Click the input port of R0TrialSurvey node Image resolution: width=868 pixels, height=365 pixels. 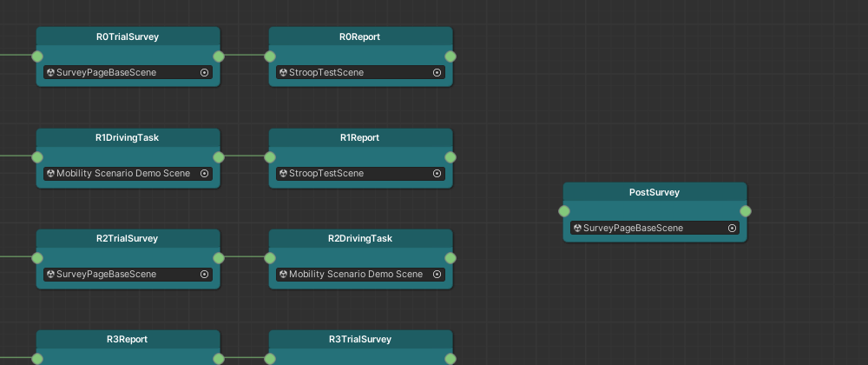point(37,56)
